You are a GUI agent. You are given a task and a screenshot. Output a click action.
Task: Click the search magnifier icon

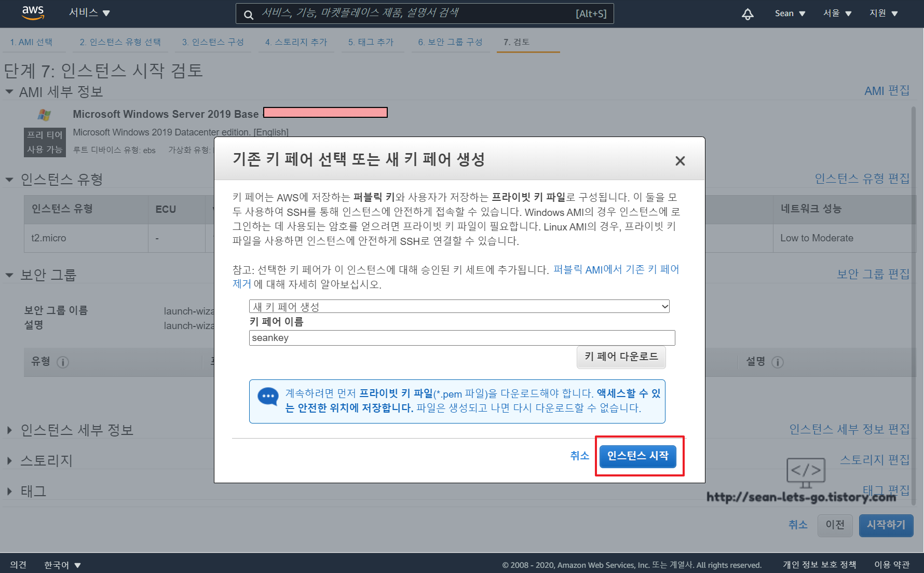pos(249,15)
